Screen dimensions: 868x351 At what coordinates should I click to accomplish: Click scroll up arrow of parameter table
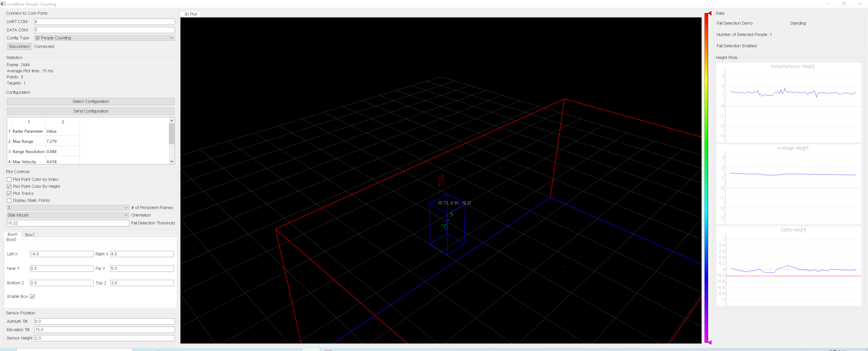172,121
